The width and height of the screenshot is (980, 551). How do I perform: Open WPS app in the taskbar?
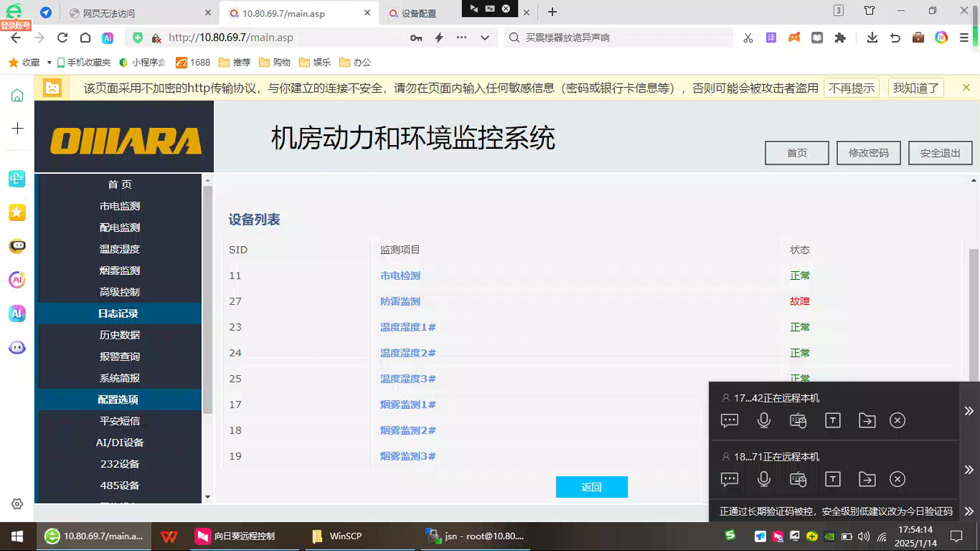coord(169,536)
